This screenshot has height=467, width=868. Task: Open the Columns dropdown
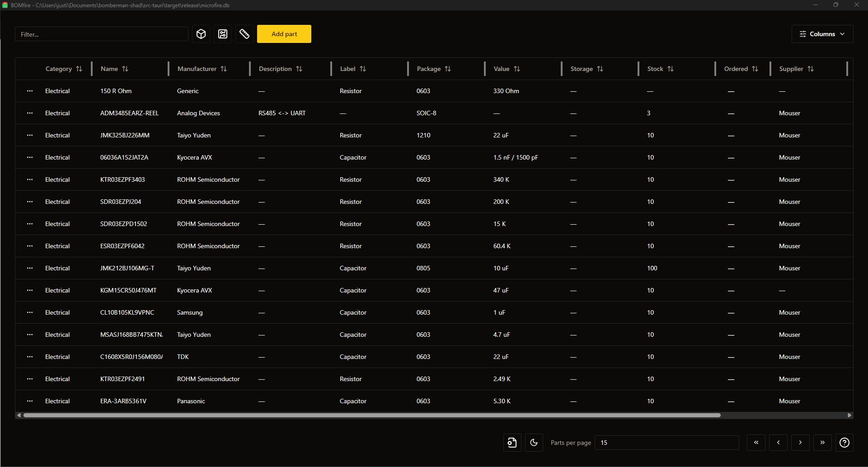click(822, 34)
